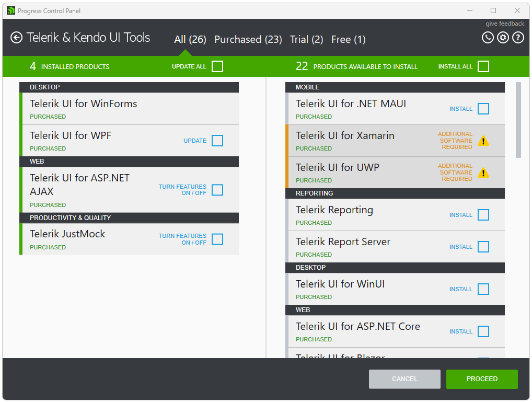Viewport: 532px width, 402px height.
Task: Click the right panel scrollbar
Action: [519, 120]
